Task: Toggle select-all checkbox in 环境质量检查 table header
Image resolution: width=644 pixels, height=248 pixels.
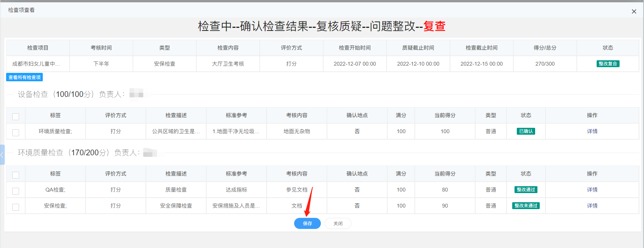Action: [x=16, y=175]
